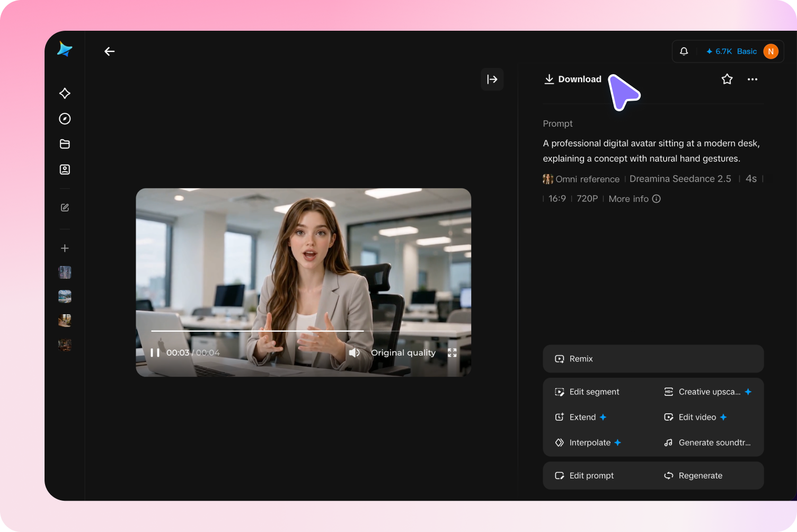Image resolution: width=797 pixels, height=532 pixels.
Task: Download the generated video
Action: tap(573, 79)
